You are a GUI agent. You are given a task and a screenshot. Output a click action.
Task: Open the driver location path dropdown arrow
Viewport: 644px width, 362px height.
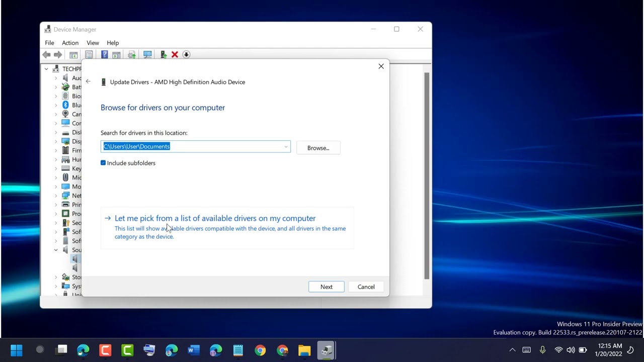[x=286, y=147]
